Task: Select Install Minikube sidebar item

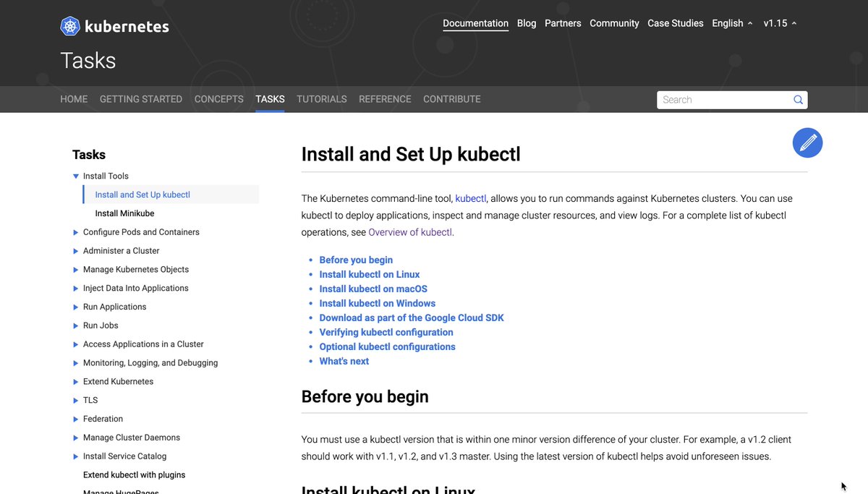Action: pos(124,213)
